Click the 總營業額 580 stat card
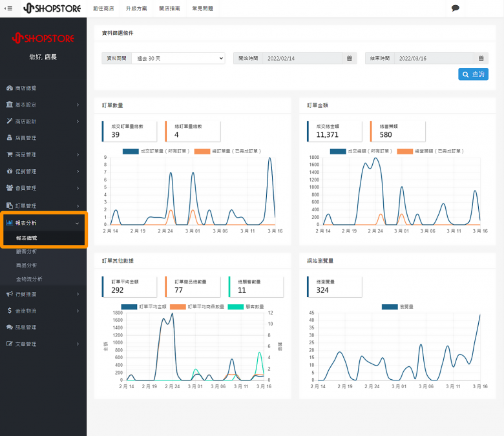 click(398, 131)
